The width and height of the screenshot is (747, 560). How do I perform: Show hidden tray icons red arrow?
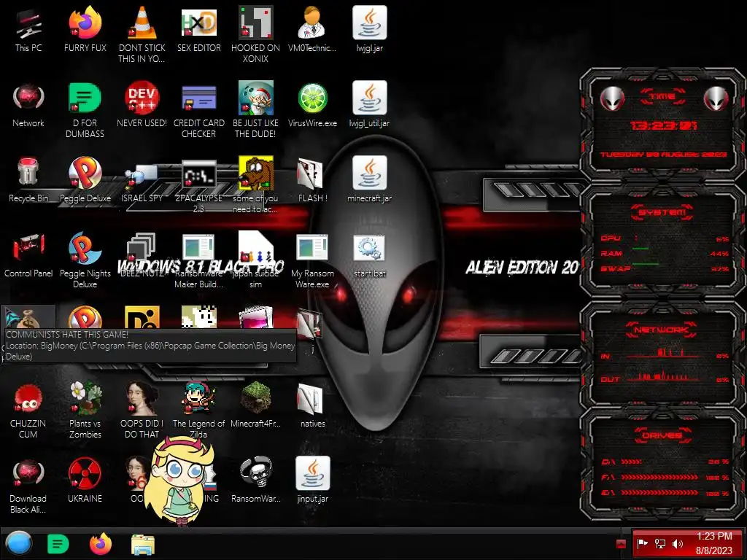pyautogui.click(x=621, y=544)
